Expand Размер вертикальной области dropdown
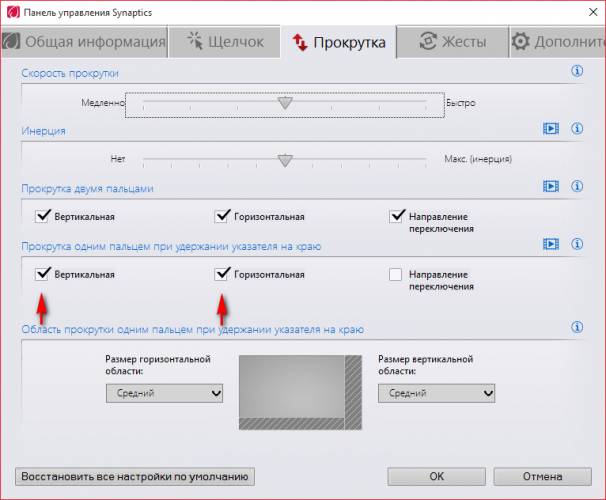The width and height of the screenshot is (606, 500). [x=436, y=394]
